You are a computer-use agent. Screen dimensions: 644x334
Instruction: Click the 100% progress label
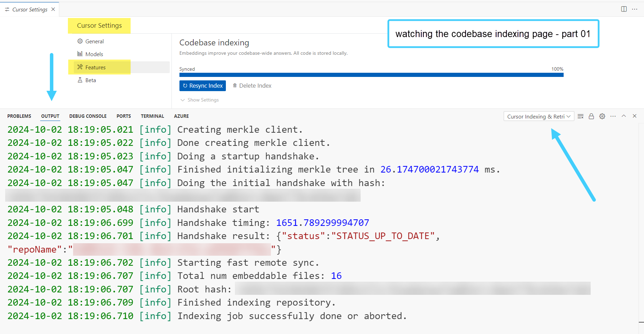pos(557,69)
